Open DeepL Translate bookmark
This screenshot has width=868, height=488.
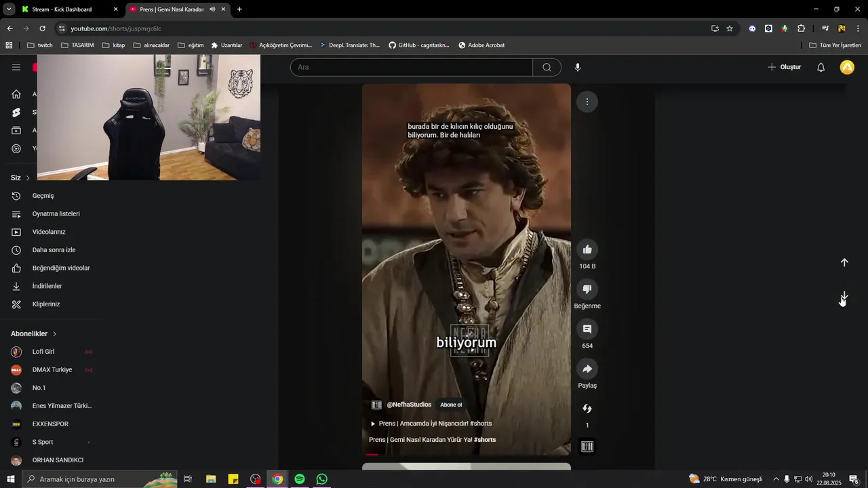tap(350, 45)
